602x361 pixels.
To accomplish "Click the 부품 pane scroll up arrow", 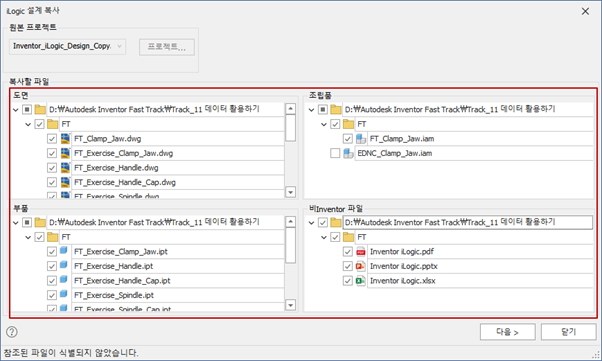I will pyautogui.click(x=291, y=222).
